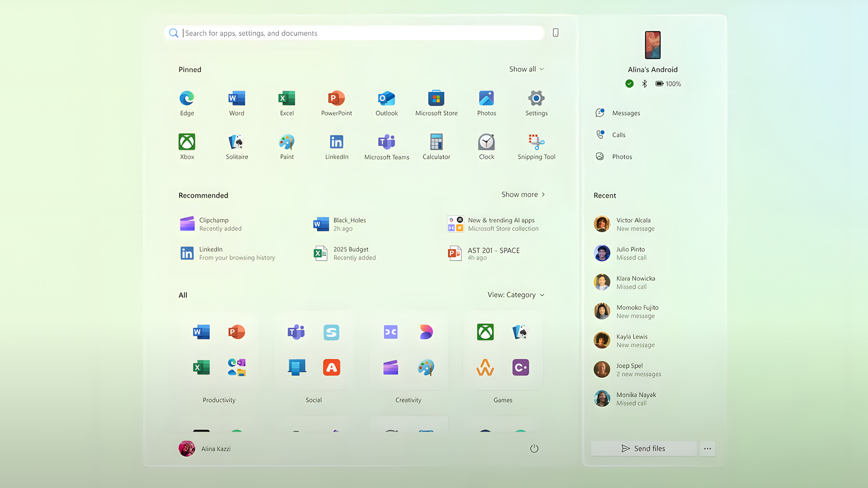Open the Calculator app
This screenshot has height=488, width=868.
pos(436,147)
